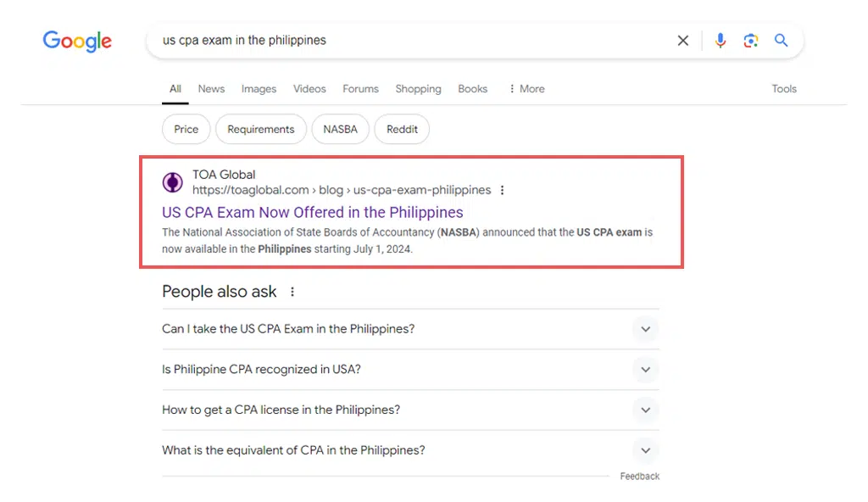Expand "How to get a CPA license in the Philippines?"

click(x=645, y=410)
